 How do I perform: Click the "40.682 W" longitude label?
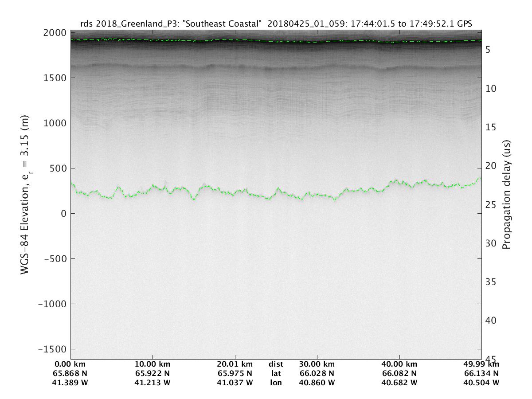click(399, 382)
